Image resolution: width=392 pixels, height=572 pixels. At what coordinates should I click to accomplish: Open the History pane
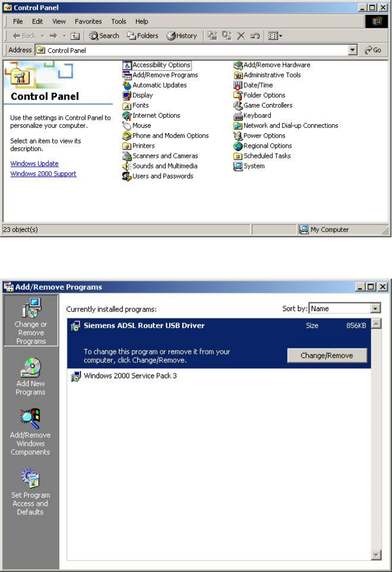pos(182,36)
